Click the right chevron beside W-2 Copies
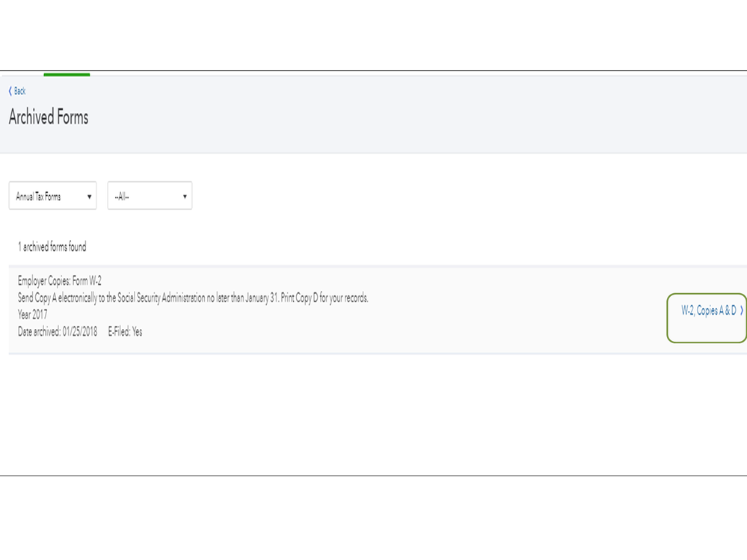The height and width of the screenshot is (560, 747). point(742,311)
